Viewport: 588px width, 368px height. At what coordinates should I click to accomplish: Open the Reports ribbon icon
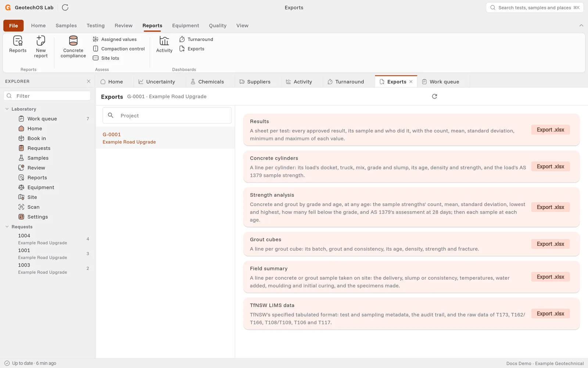click(18, 45)
